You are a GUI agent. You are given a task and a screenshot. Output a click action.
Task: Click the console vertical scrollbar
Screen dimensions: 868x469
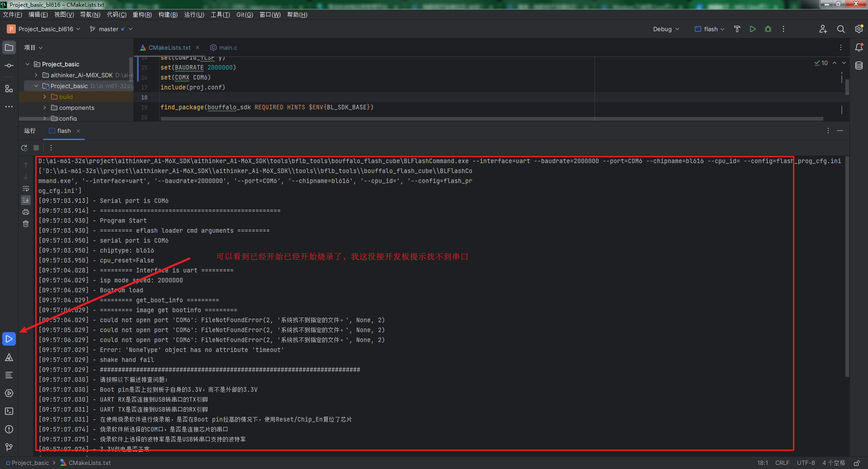(847, 267)
